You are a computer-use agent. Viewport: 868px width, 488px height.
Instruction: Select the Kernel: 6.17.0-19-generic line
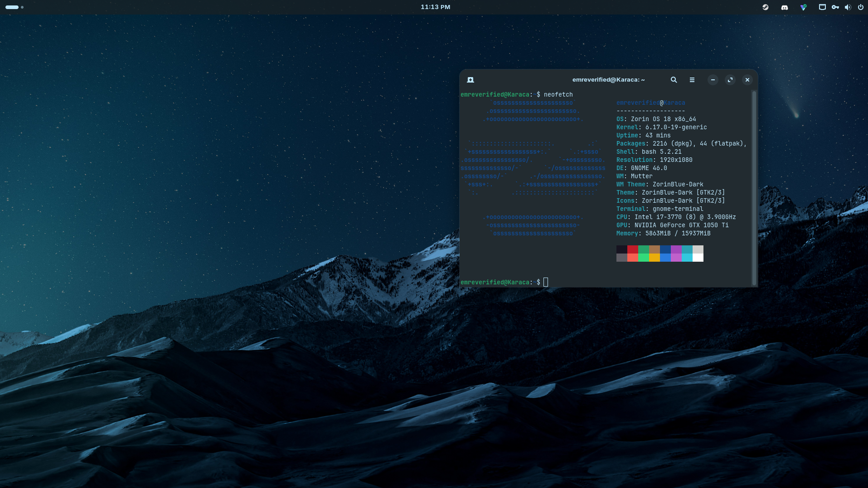662,127
